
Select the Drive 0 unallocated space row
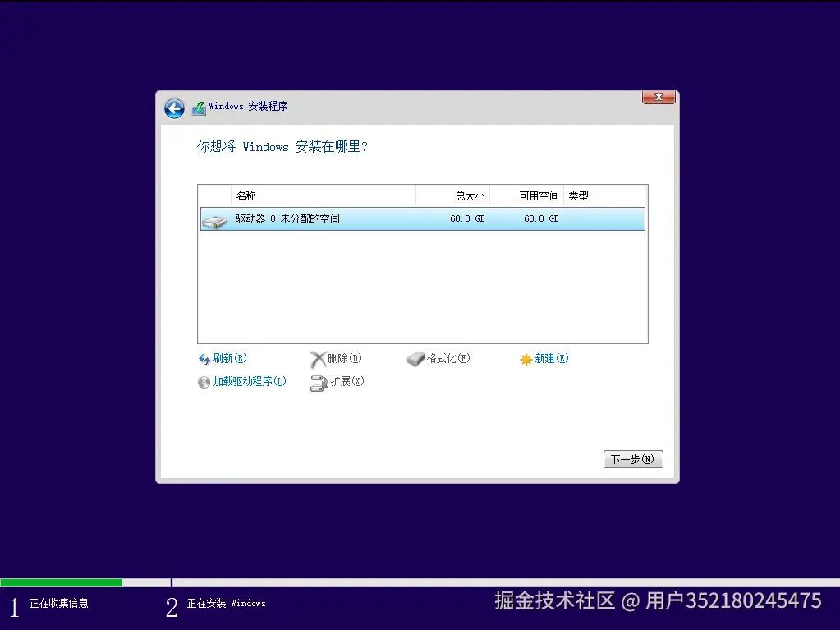click(x=423, y=219)
